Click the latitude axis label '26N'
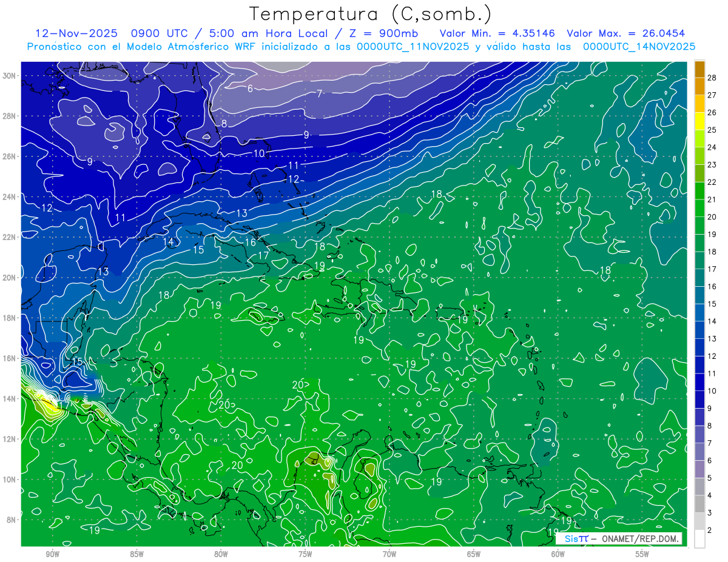 8,156
